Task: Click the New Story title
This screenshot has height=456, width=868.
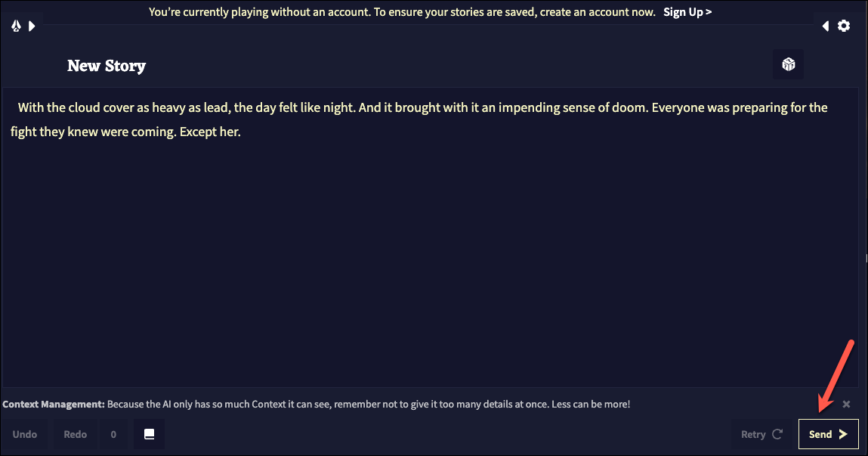Action: click(x=107, y=66)
